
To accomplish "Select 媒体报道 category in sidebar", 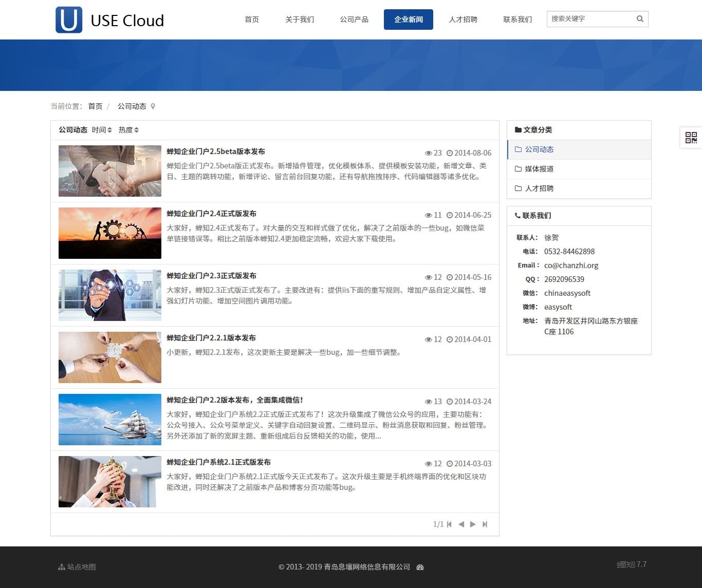I will pos(539,169).
